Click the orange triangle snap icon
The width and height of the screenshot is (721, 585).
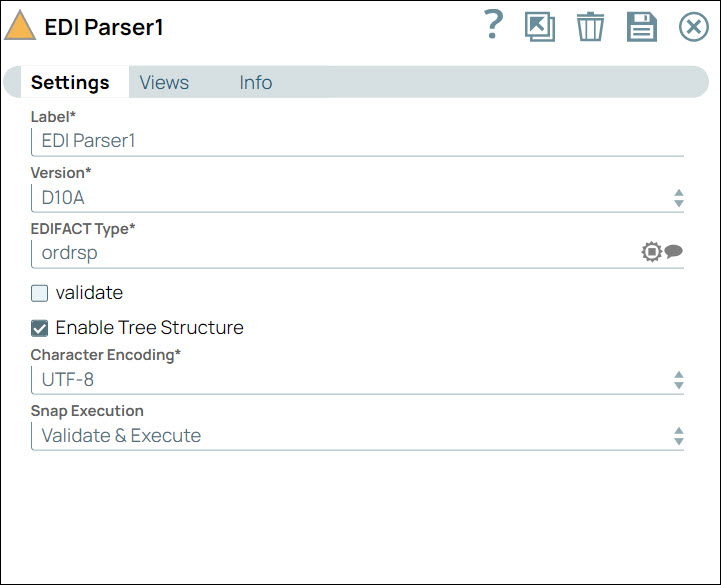click(x=20, y=26)
